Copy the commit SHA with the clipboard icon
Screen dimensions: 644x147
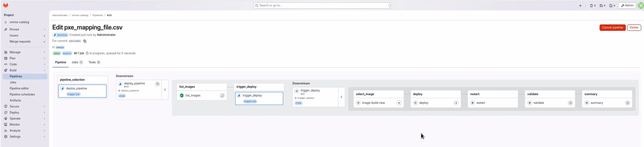click(85, 41)
